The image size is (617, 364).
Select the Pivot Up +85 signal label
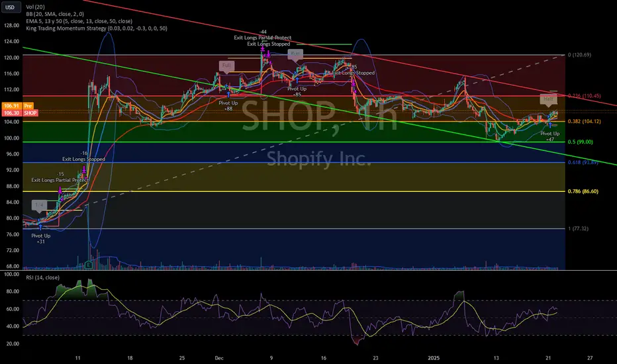(x=297, y=91)
